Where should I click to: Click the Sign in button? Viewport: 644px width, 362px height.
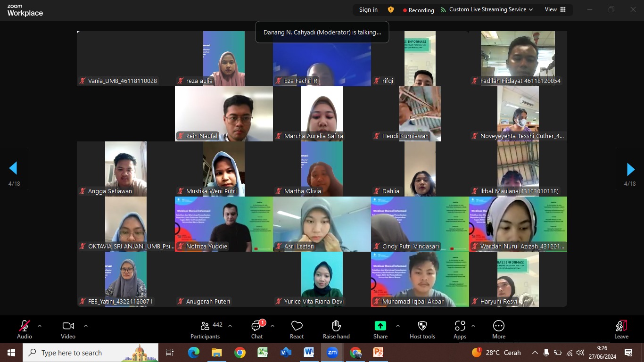(368, 9)
